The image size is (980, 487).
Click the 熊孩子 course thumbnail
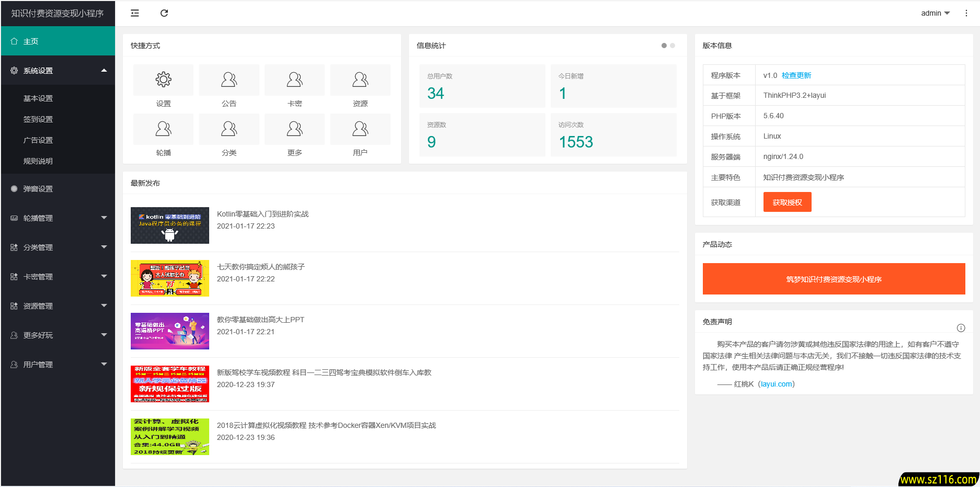(x=170, y=278)
